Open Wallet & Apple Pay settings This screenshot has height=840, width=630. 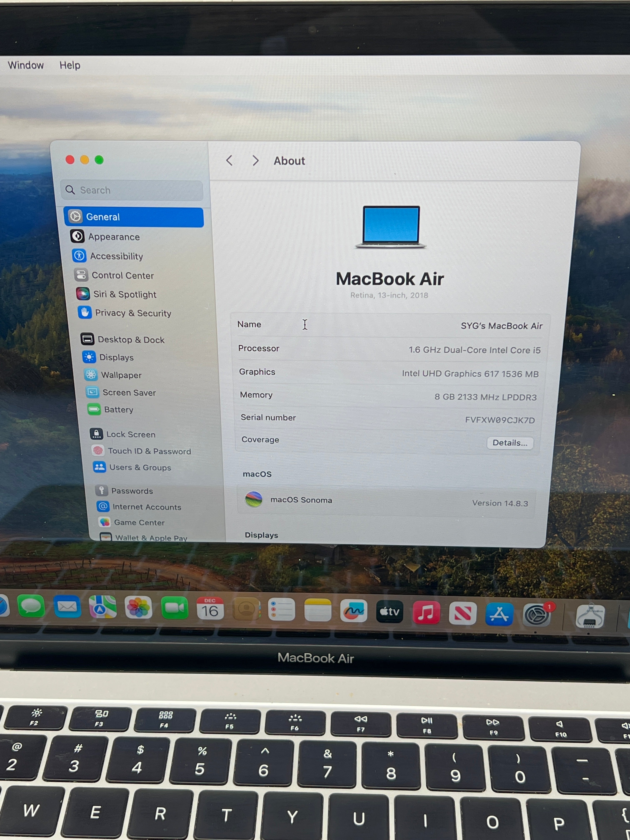tap(144, 537)
